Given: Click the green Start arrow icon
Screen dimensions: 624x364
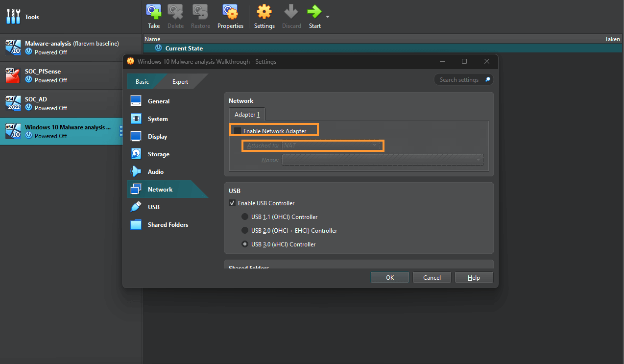Looking at the screenshot, I should pos(314,11).
